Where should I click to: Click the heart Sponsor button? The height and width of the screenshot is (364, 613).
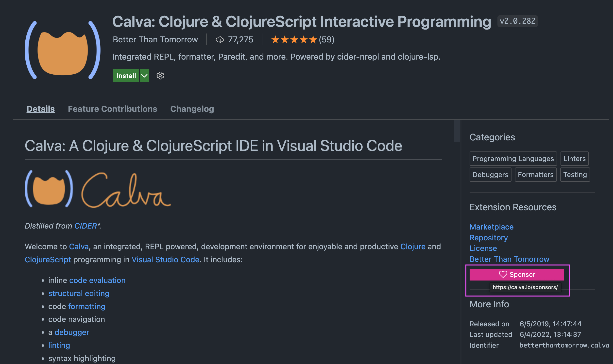(517, 274)
